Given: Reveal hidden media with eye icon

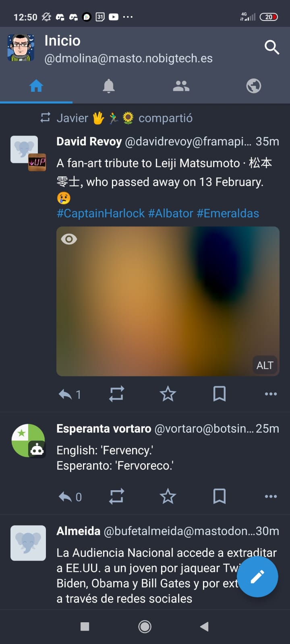Looking at the screenshot, I should pos(69,239).
